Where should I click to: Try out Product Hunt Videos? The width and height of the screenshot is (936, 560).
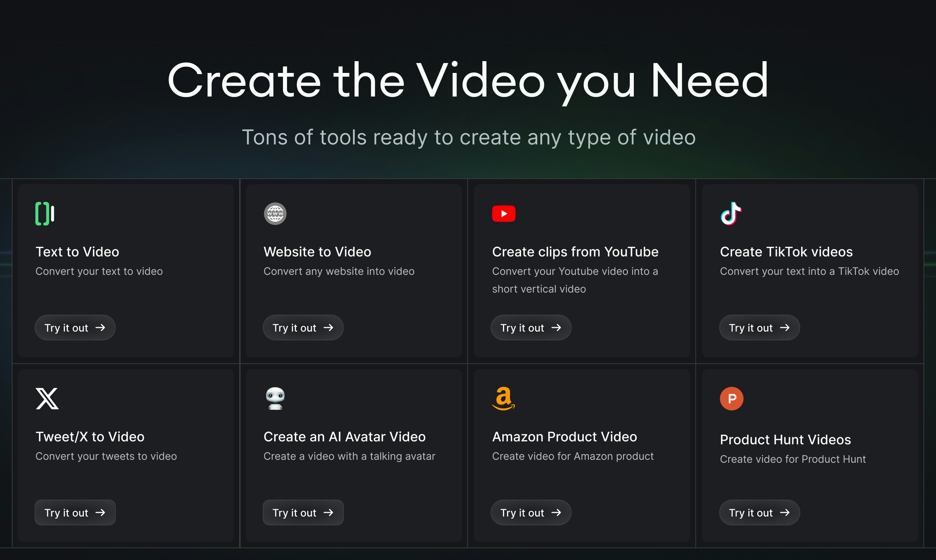coord(760,512)
